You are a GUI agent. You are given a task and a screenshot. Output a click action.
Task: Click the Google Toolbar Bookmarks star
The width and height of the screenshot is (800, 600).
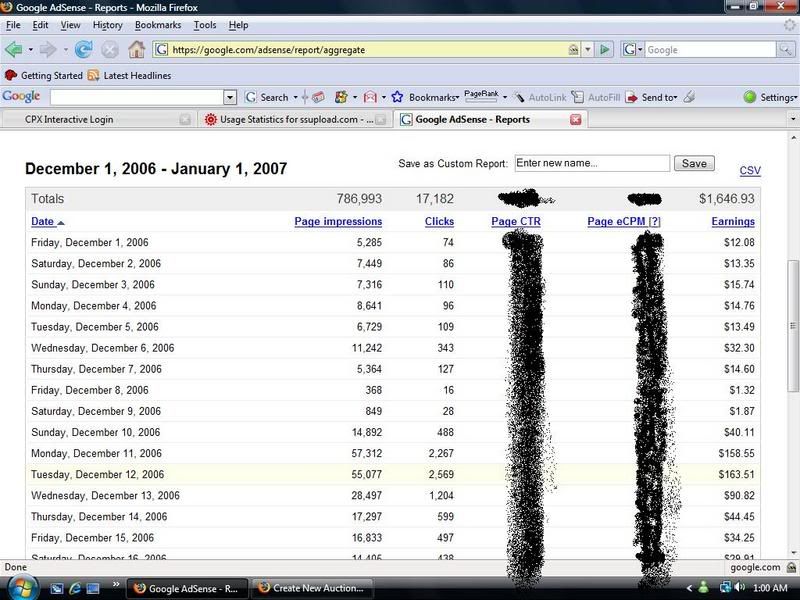click(397, 97)
